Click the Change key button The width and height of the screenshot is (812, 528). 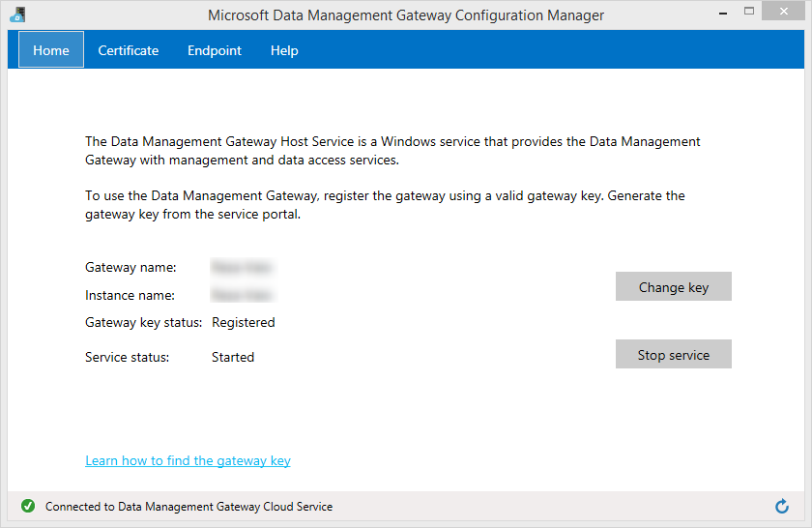(673, 286)
